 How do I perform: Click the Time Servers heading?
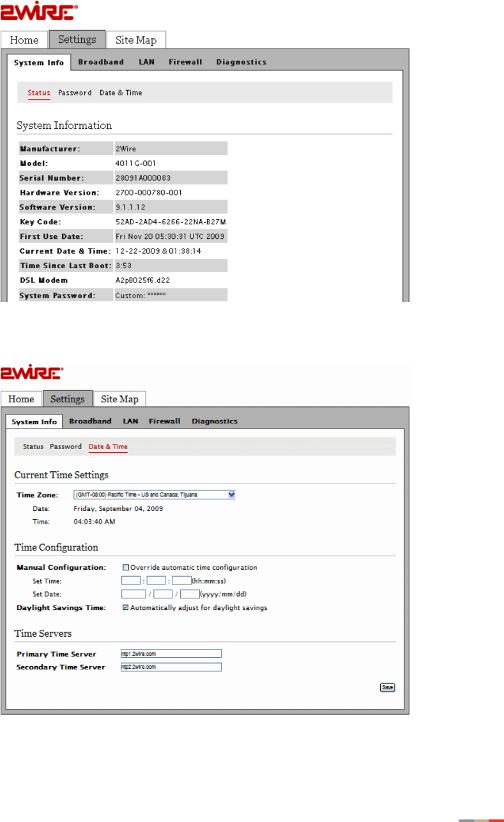click(43, 634)
